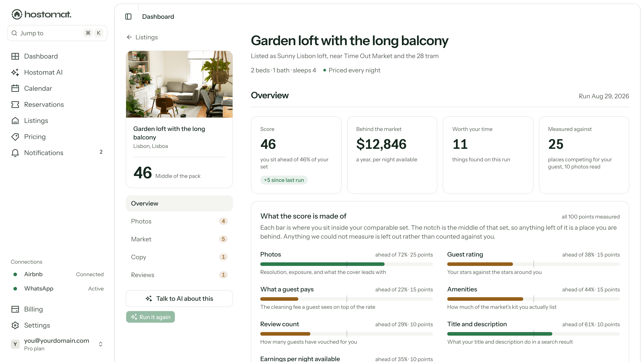Click the hostomat logo icon
644x362 pixels.
[17, 14]
